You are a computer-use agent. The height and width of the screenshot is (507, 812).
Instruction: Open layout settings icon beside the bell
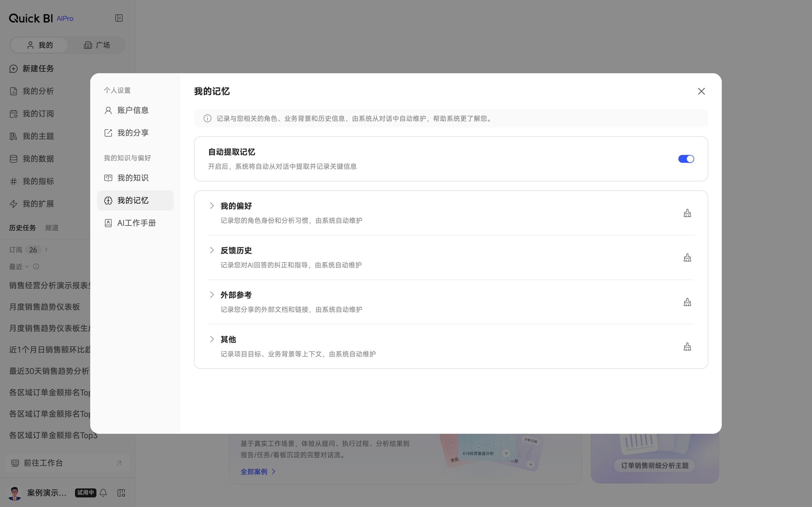point(121,493)
